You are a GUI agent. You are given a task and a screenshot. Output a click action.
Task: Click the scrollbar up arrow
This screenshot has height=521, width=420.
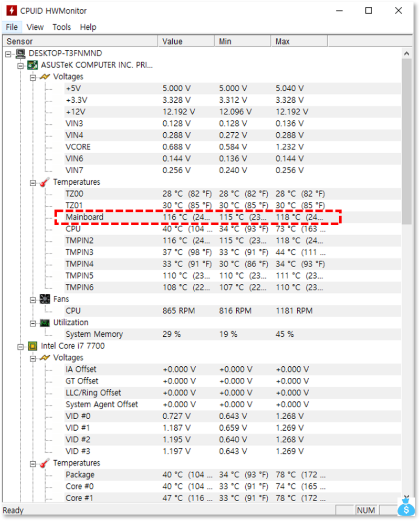pyautogui.click(x=406, y=54)
